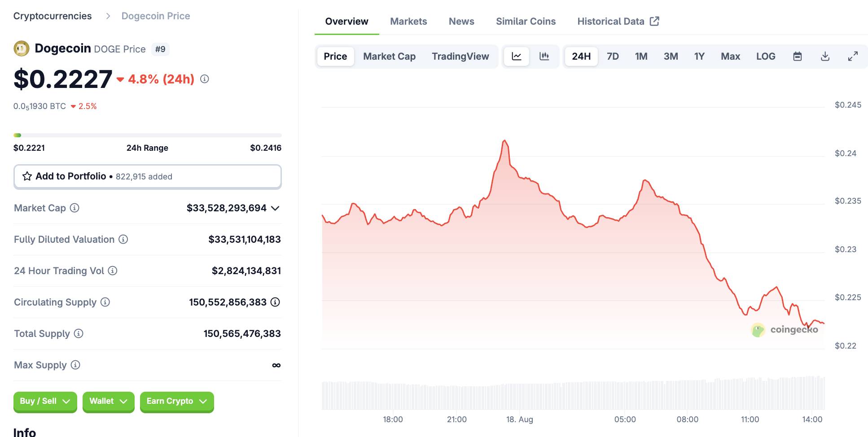The height and width of the screenshot is (437, 868).
Task: Open the Earn Crypto dropdown
Action: click(x=177, y=401)
